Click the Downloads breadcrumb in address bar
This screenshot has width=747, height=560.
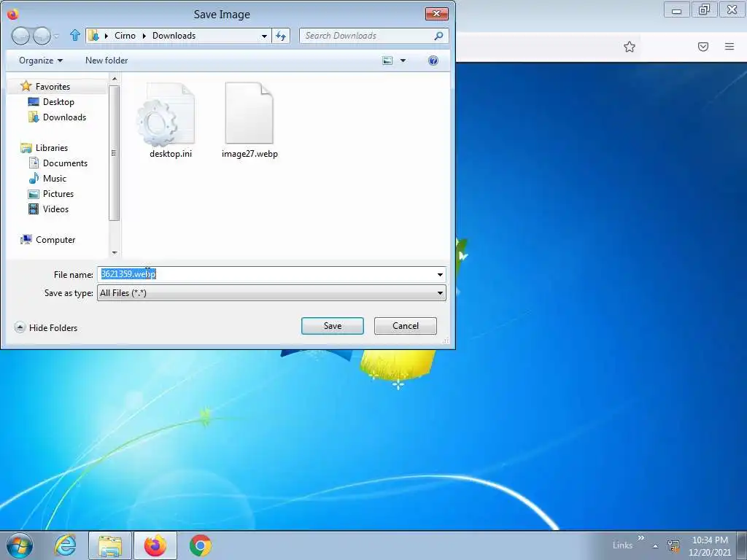tap(174, 36)
